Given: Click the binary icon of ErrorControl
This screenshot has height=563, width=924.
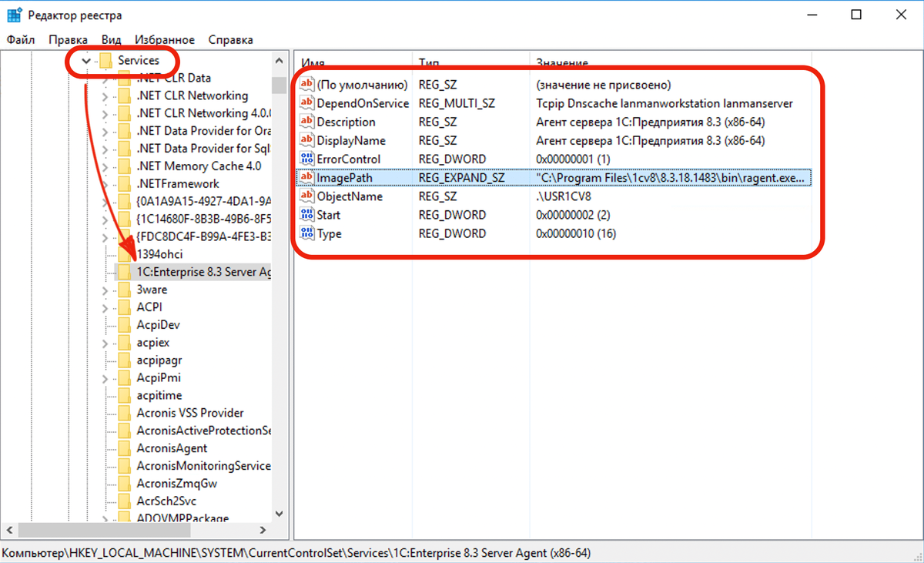Looking at the screenshot, I should pyautogui.click(x=307, y=159).
